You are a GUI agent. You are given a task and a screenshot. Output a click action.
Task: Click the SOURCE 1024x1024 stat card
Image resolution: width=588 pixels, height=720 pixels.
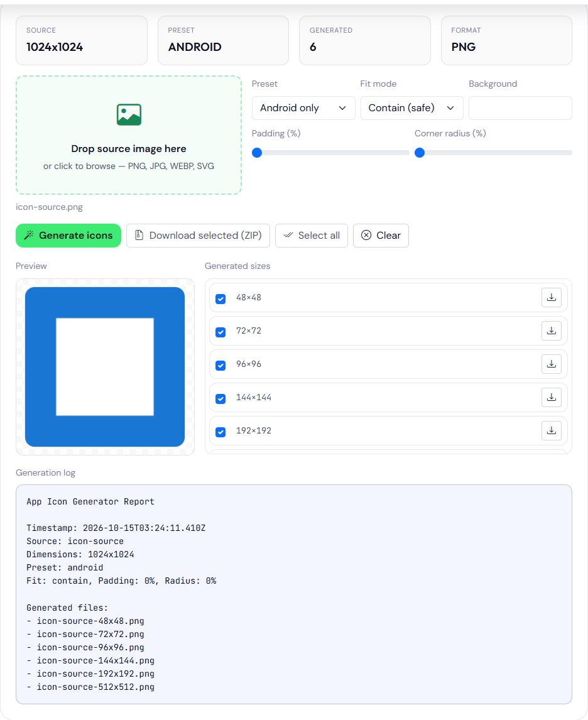[82, 40]
